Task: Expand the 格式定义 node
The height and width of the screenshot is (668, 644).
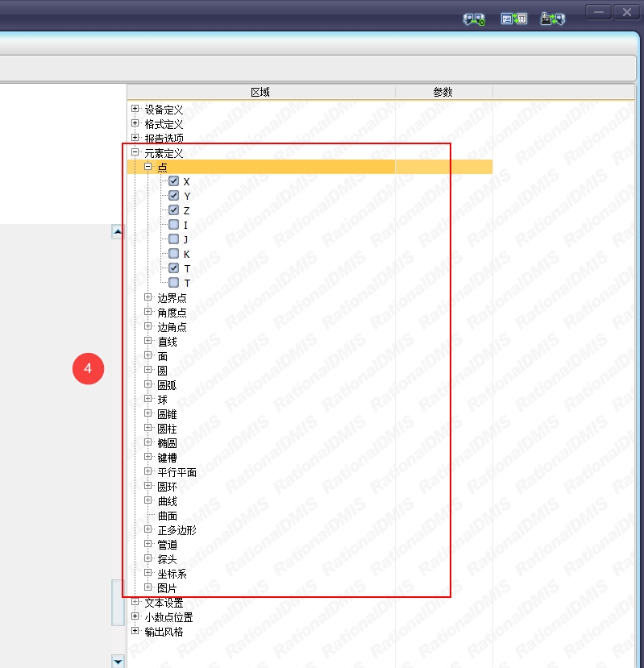Action: 135,123
